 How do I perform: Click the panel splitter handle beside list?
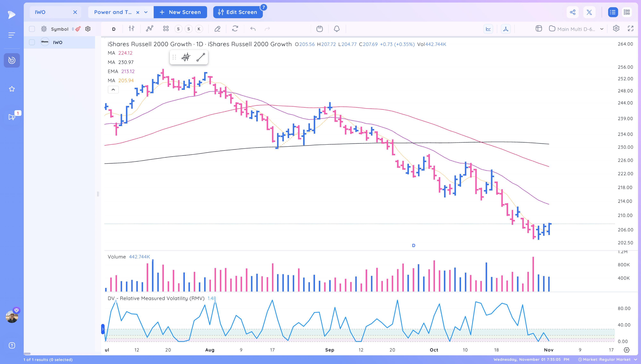click(x=98, y=194)
